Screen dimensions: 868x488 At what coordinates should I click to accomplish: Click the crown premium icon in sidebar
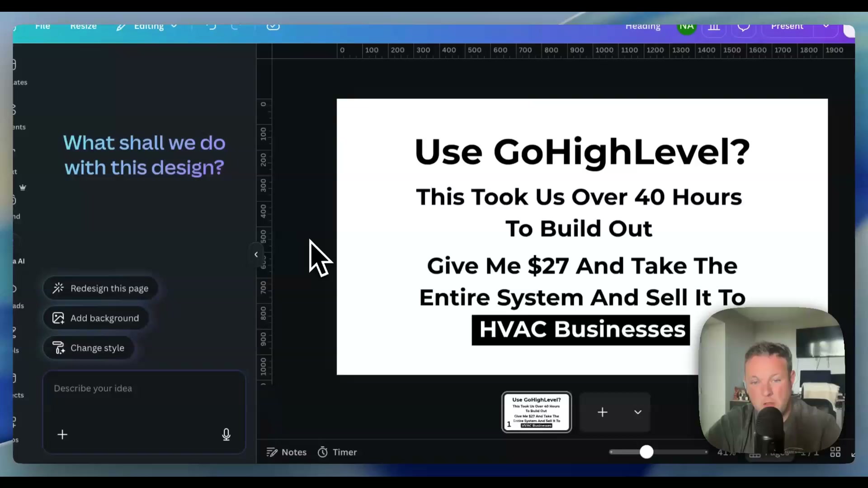tap(23, 188)
